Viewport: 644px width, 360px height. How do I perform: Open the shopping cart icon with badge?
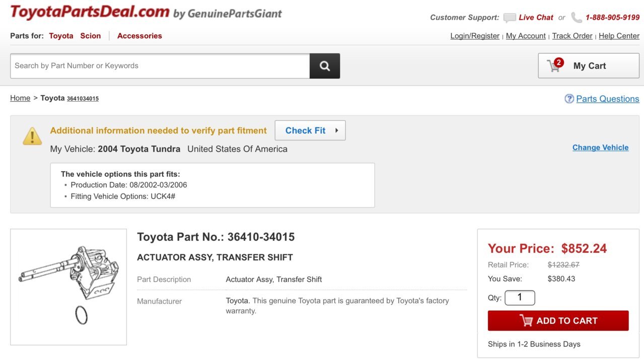click(x=555, y=65)
